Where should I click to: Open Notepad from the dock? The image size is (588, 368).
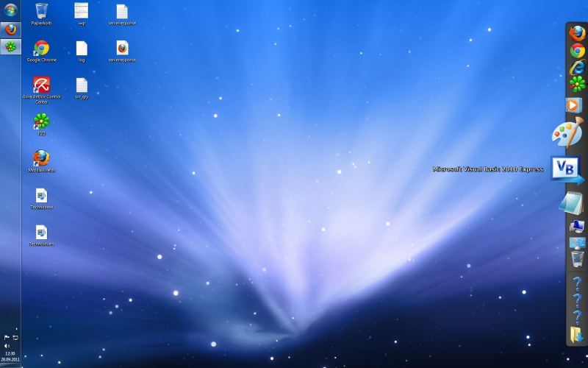(x=572, y=203)
